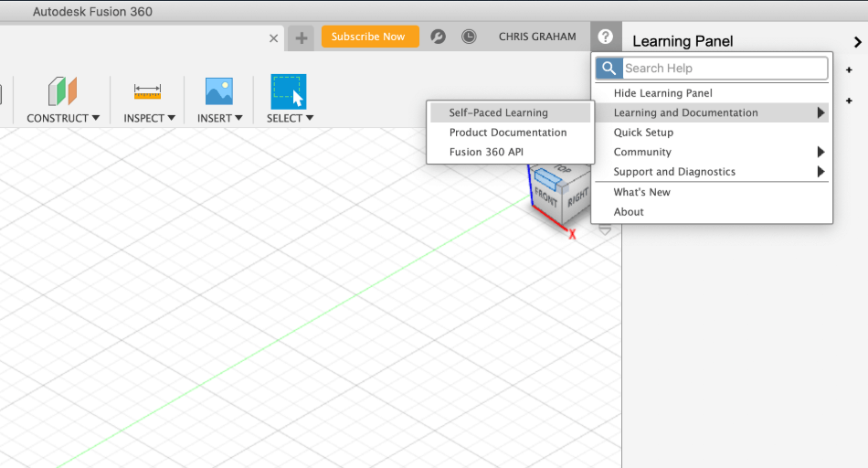Viewport: 868px width, 468px height.
Task: Click the search magnifier icon
Action: click(609, 69)
